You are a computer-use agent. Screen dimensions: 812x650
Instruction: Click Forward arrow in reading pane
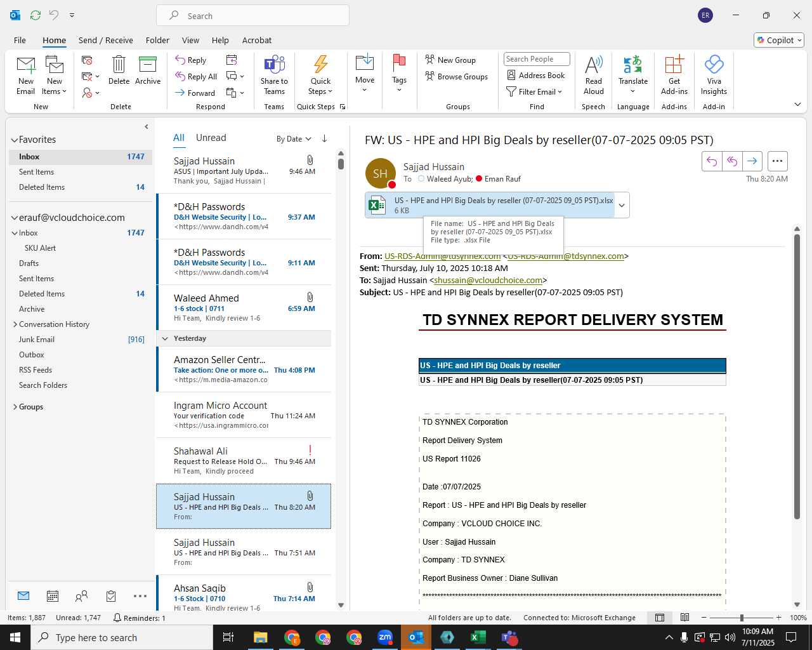coord(752,161)
